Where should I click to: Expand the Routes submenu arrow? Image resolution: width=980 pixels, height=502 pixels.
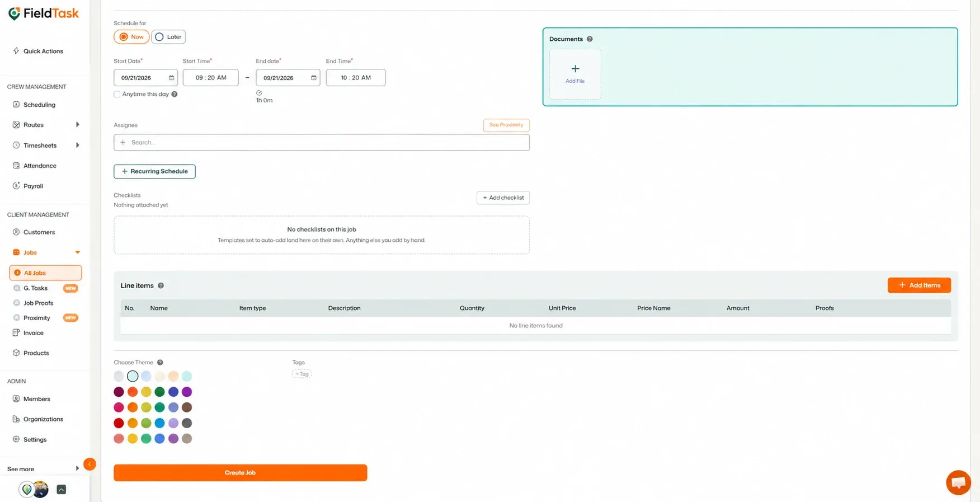[77, 125]
